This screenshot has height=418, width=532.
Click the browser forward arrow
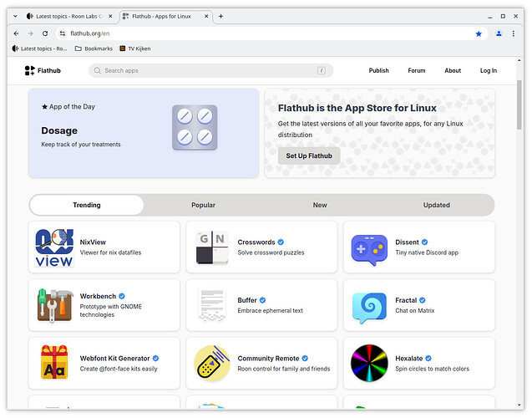(31, 33)
